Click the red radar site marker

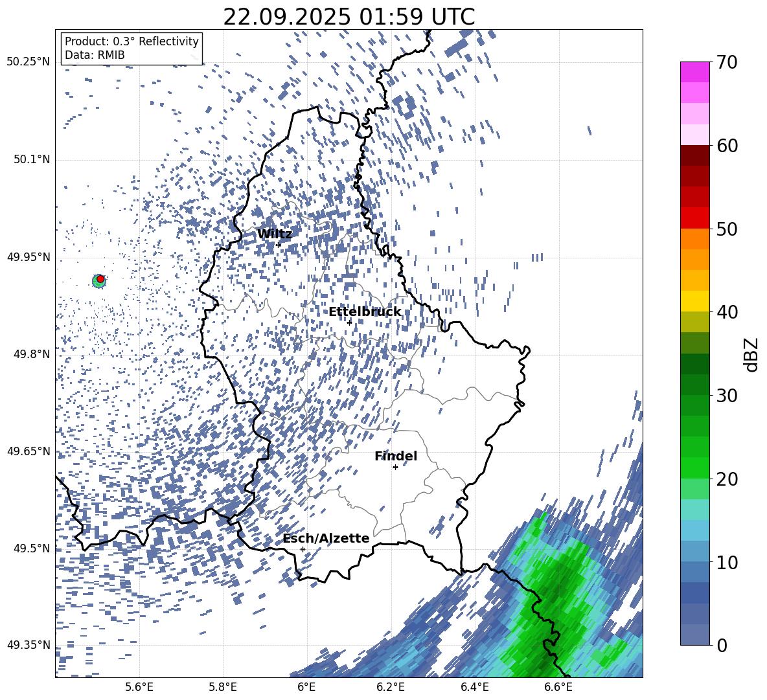point(100,279)
